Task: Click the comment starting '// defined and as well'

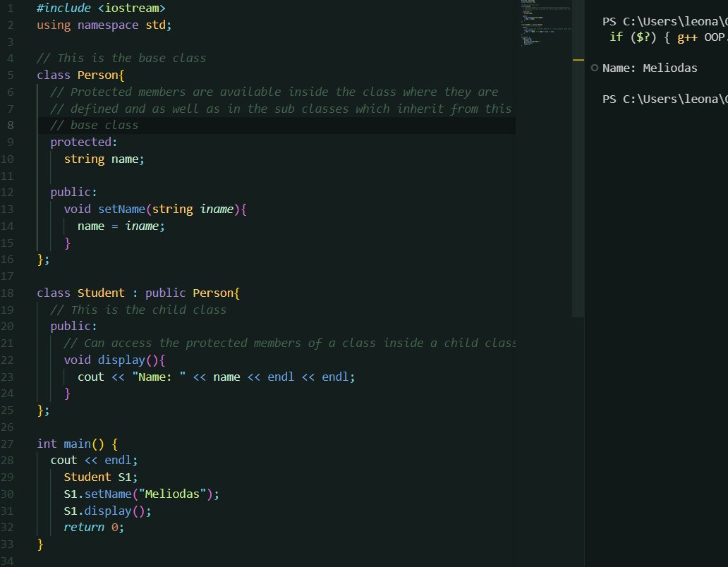Action: [x=281, y=109]
